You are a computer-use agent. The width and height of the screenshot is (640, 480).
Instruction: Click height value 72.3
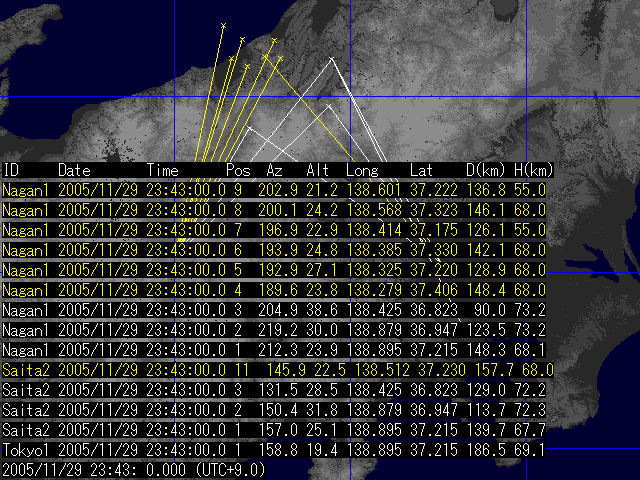pyautogui.click(x=530, y=410)
